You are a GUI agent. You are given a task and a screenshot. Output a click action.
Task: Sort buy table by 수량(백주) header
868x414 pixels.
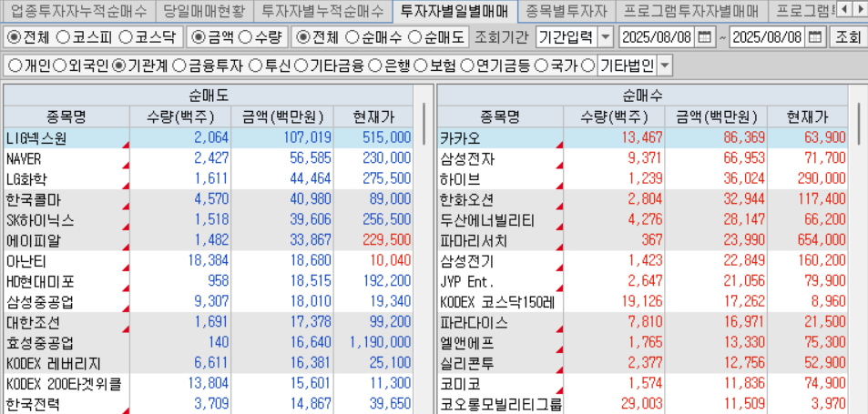point(614,116)
